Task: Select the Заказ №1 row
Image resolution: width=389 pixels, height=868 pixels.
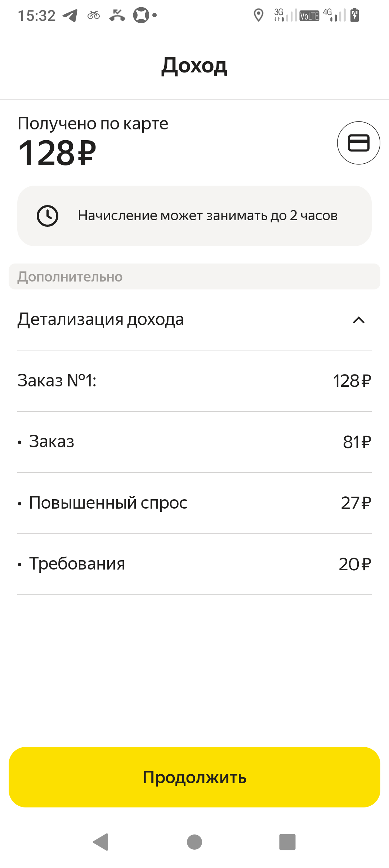Action: (194, 381)
